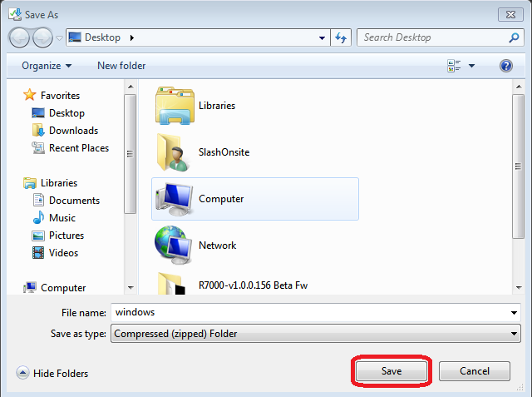Click the Videos film icon in sidebar

pyautogui.click(x=38, y=253)
